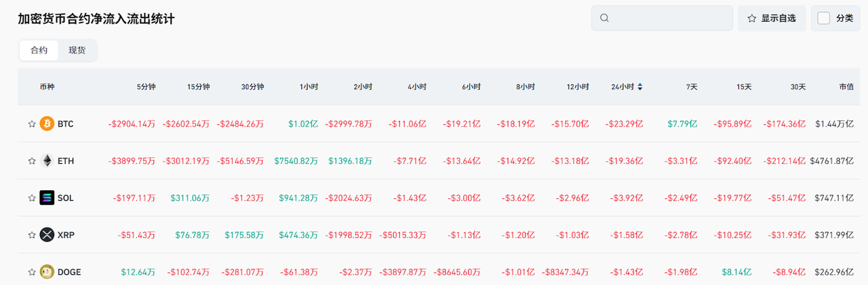This screenshot has width=868, height=285.
Task: Sort the table by 市值 column
Action: pos(846,87)
